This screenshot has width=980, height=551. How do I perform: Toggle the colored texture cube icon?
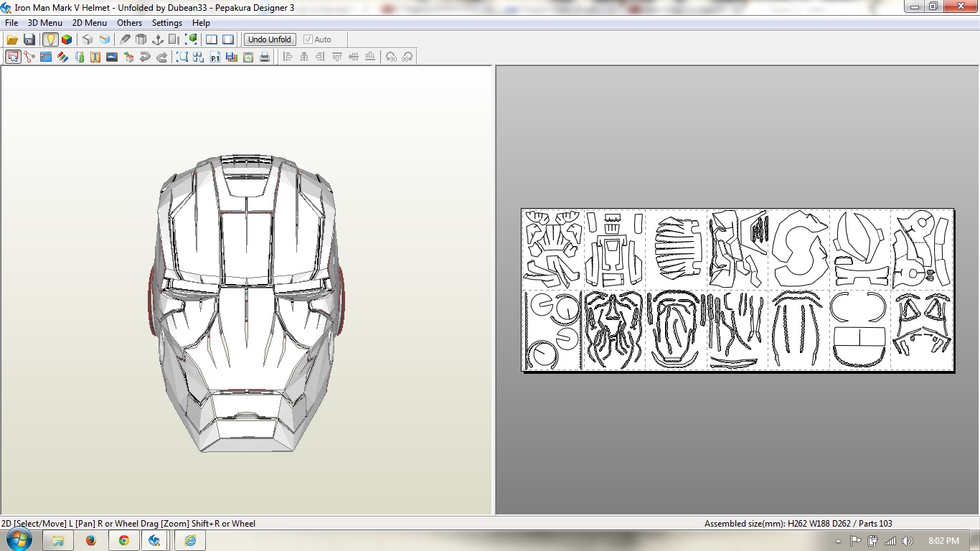tap(67, 39)
